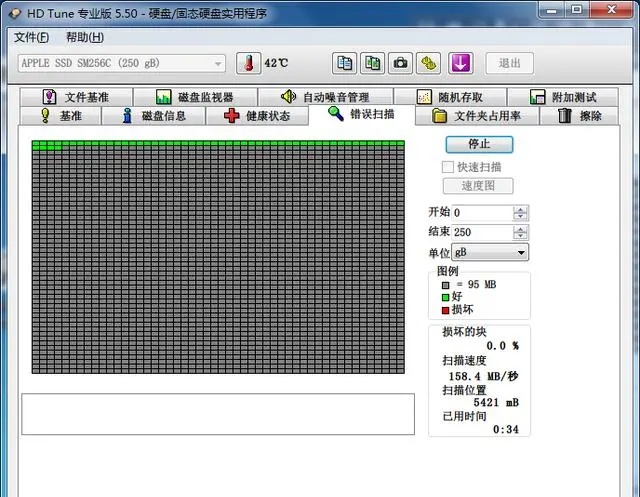Enable the 快速扫描 quick scan checkbox

click(x=449, y=167)
